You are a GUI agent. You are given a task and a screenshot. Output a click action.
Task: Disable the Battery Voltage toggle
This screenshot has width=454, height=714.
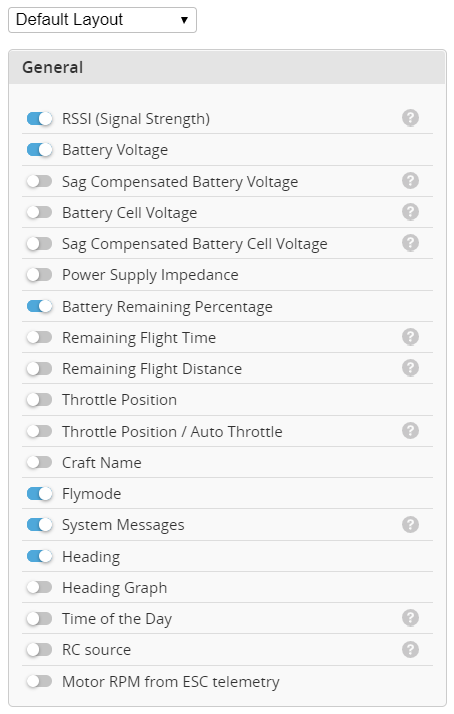click(x=39, y=149)
